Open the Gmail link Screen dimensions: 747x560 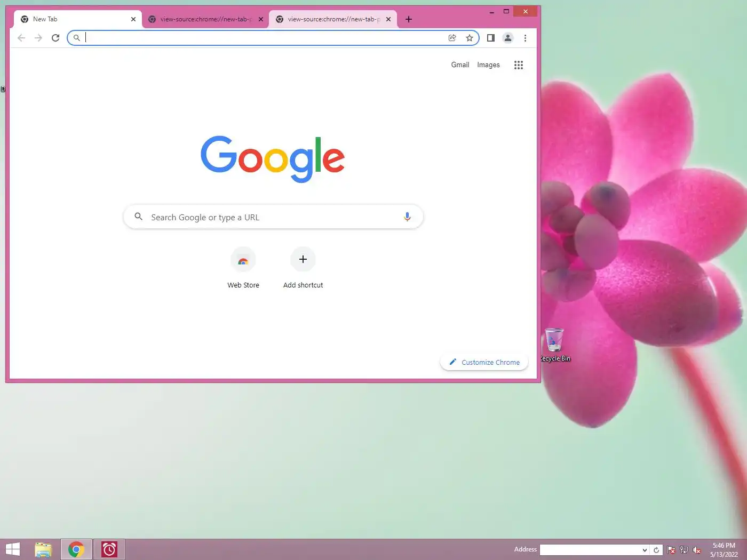pyautogui.click(x=460, y=65)
